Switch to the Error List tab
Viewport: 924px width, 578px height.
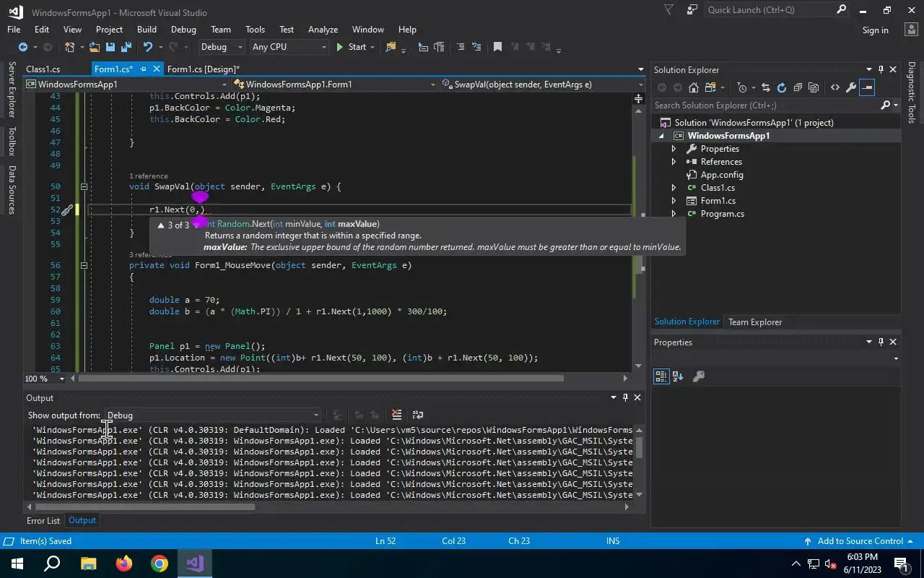43,520
